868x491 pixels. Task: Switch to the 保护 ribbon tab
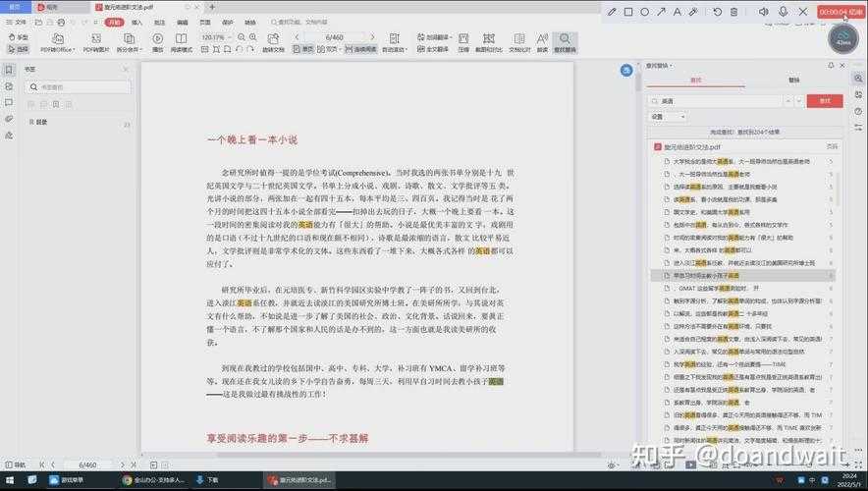pos(228,23)
